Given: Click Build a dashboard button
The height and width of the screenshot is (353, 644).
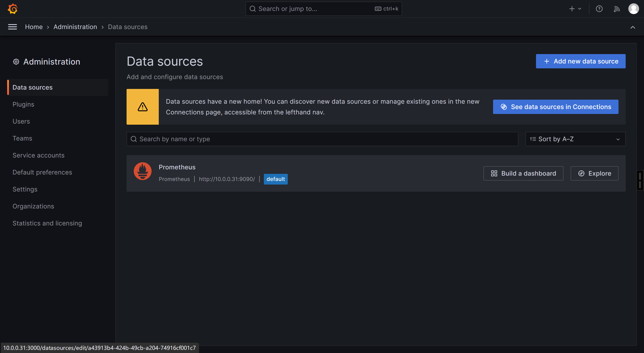Looking at the screenshot, I should (x=523, y=173).
